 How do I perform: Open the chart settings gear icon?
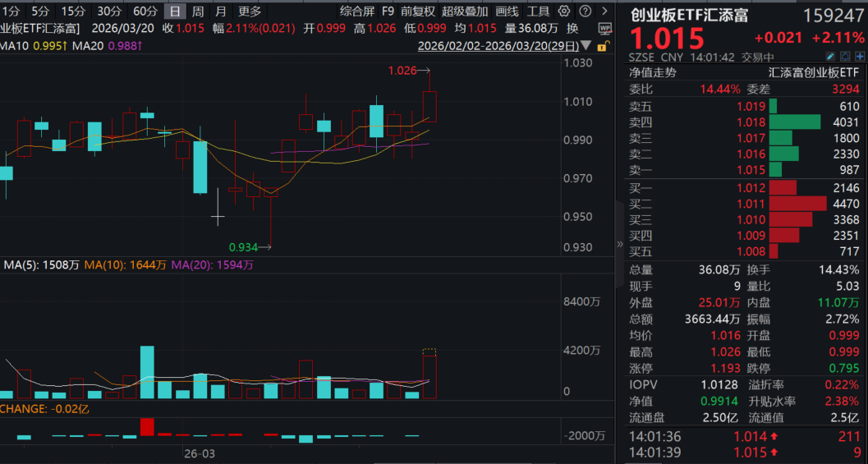tap(563, 11)
